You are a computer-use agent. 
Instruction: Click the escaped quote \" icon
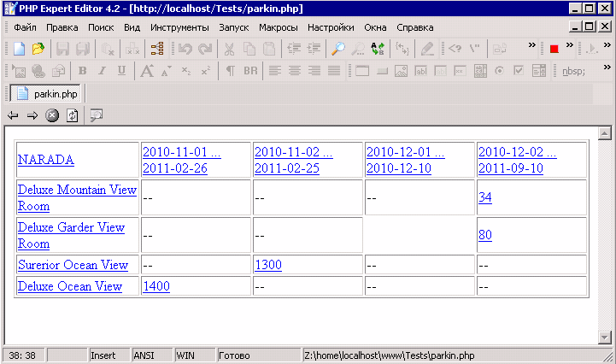pyautogui.click(x=474, y=49)
